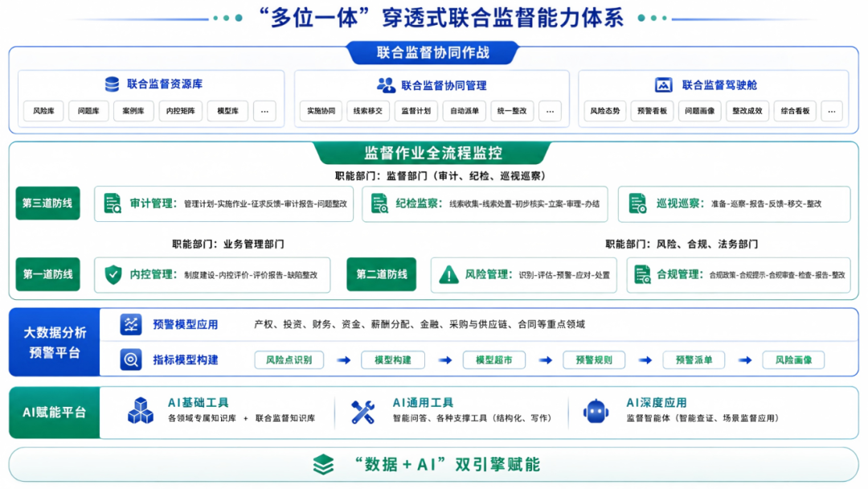Select the robot icon for AI深度应用
The width and height of the screenshot is (868, 489).
point(596,412)
